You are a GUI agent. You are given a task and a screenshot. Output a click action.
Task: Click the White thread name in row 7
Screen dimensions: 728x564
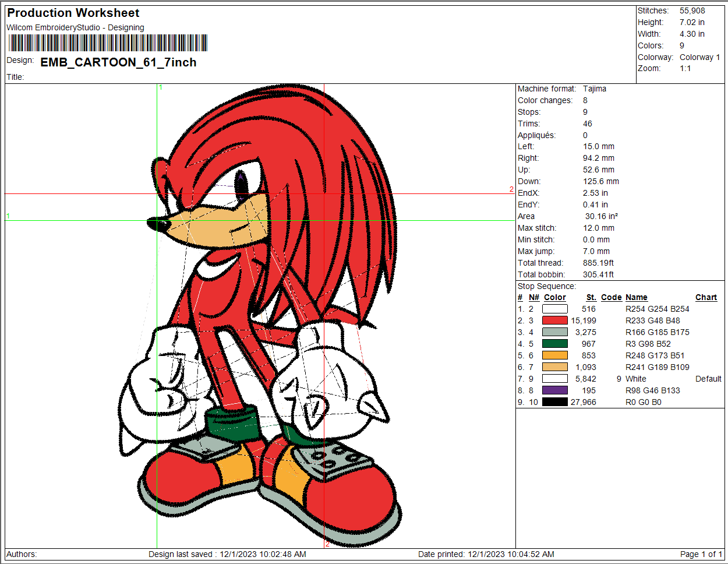point(635,379)
